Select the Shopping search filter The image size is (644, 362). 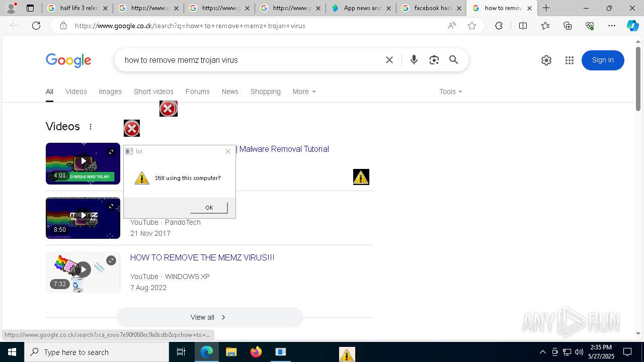click(x=266, y=92)
